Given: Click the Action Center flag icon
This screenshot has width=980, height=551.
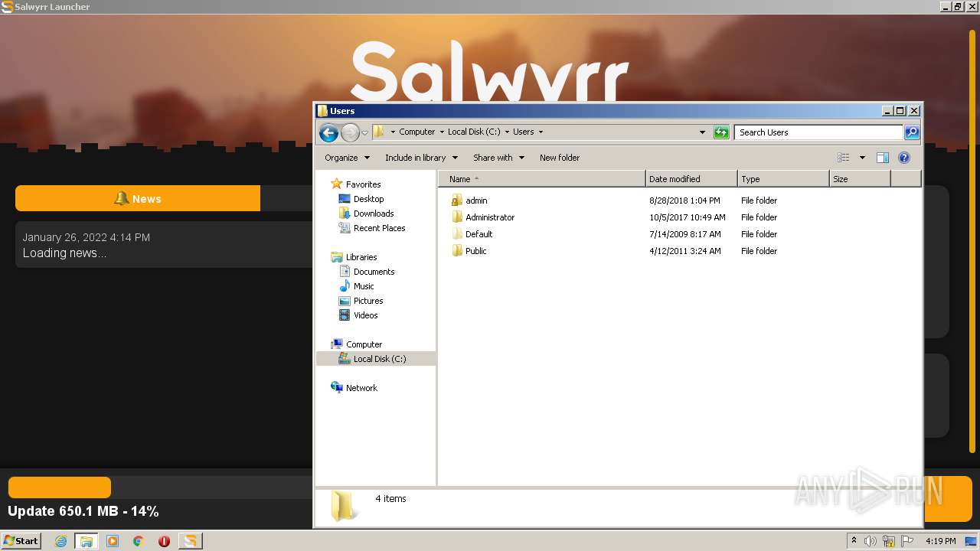Looking at the screenshot, I should click(907, 541).
